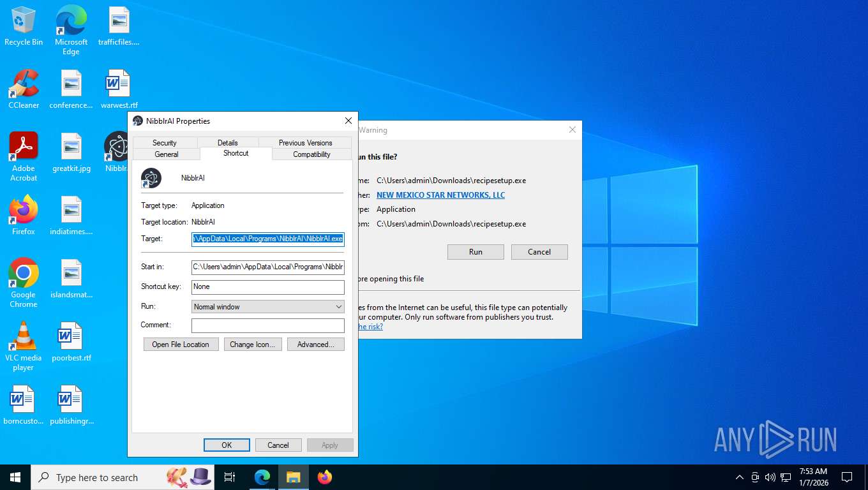Cancel the Security Warning dialog
Screen dimensions: 868x490
pyautogui.click(x=539, y=252)
